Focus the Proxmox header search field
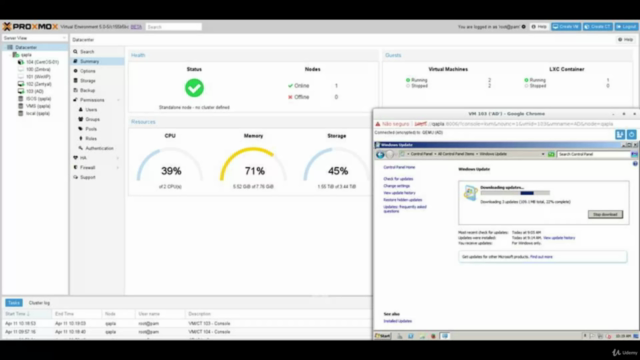The image size is (640, 360). click(173, 27)
